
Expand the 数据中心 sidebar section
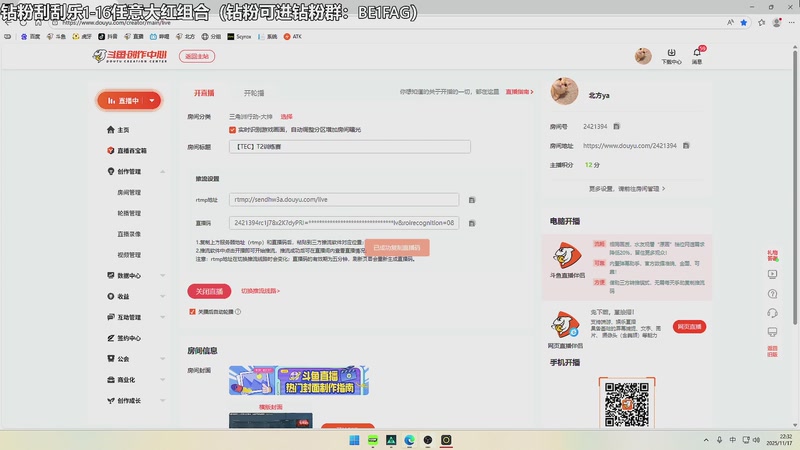(x=162, y=276)
